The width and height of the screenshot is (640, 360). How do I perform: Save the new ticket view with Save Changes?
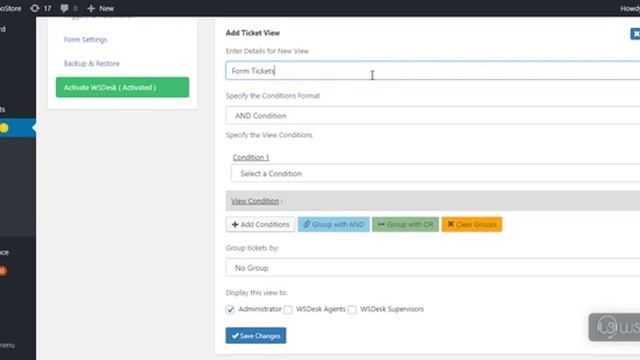pyautogui.click(x=256, y=336)
